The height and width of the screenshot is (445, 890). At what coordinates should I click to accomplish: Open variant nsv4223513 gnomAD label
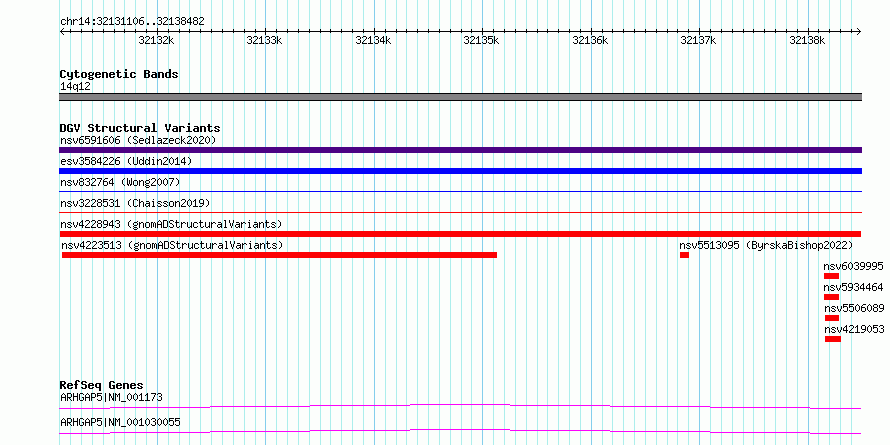(172, 245)
